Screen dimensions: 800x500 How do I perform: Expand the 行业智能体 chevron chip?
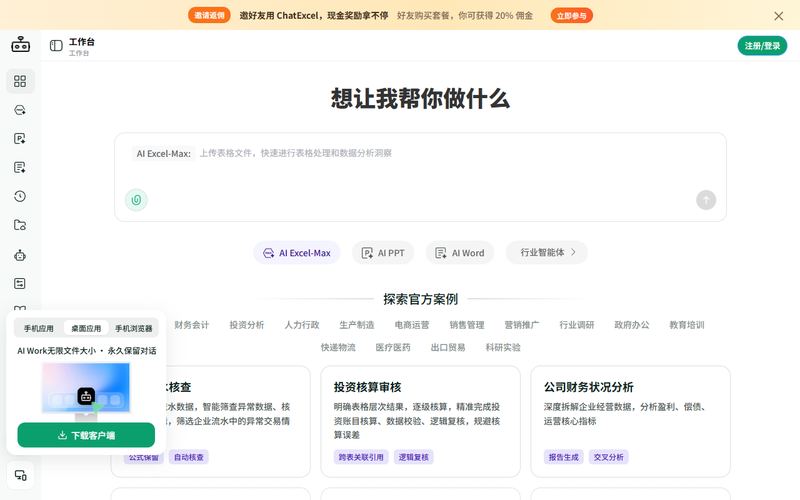547,253
